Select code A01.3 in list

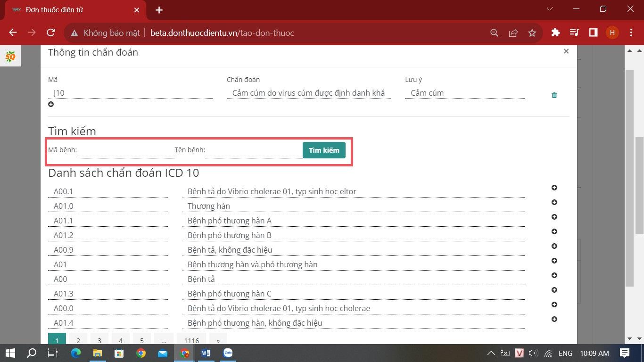pos(108,294)
